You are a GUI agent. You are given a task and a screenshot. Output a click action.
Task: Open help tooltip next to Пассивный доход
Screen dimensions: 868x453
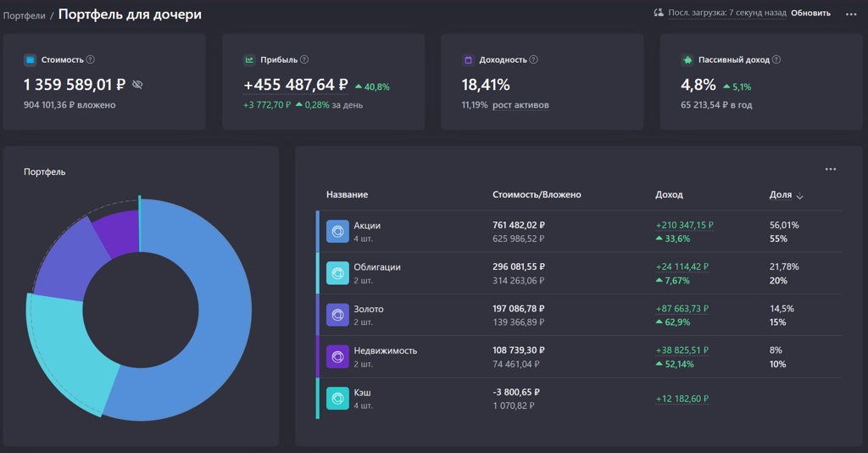[776, 59]
